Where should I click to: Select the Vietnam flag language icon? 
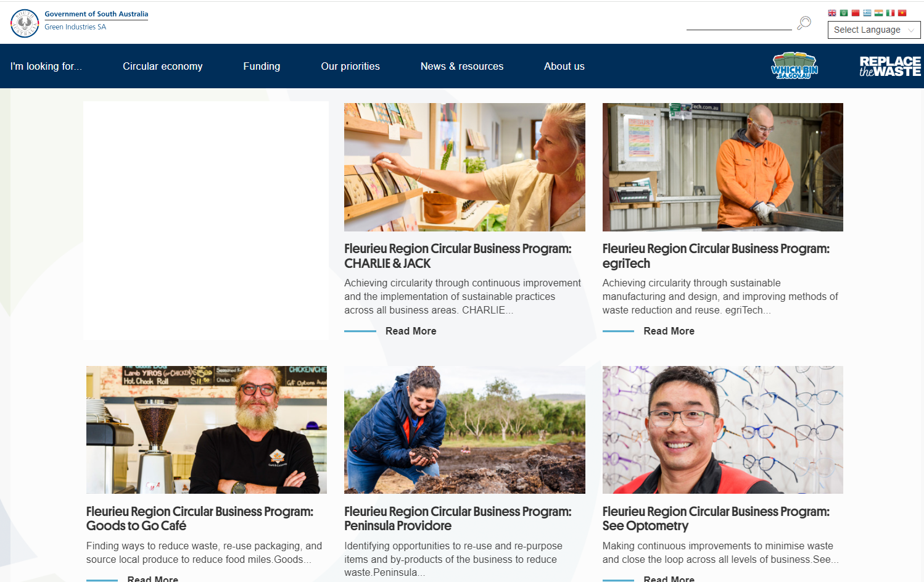pyautogui.click(x=902, y=13)
